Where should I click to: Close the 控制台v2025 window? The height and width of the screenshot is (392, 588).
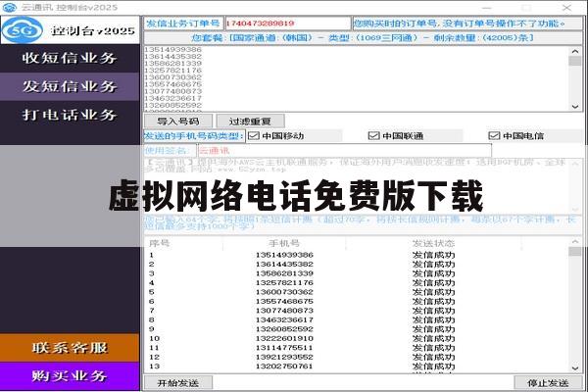pos(567,7)
